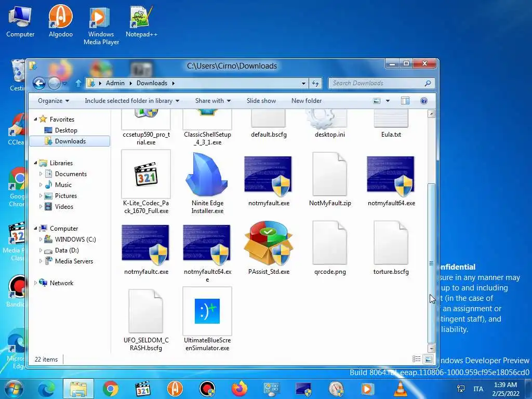This screenshot has height=399, width=532.
Task: Select the Pictures library
Action: (66, 196)
